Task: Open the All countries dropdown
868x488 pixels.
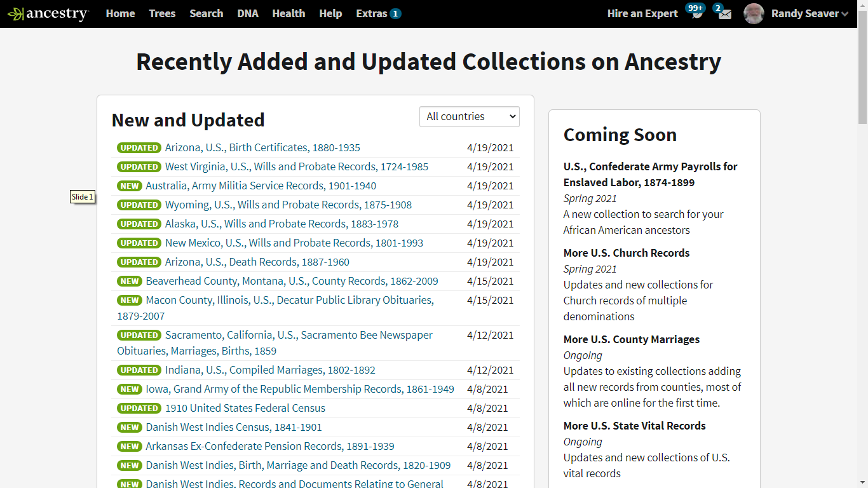Action: click(469, 116)
